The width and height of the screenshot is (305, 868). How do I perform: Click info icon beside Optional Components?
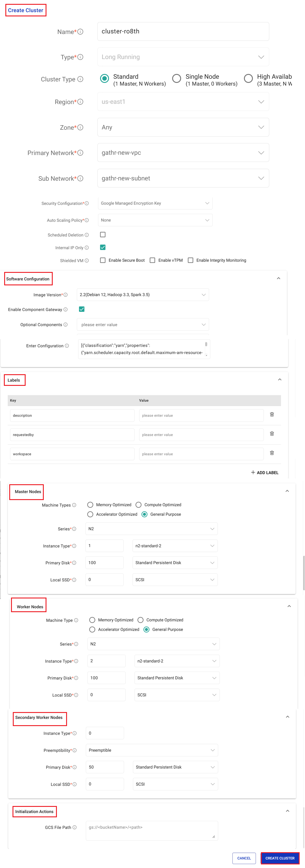66,324
